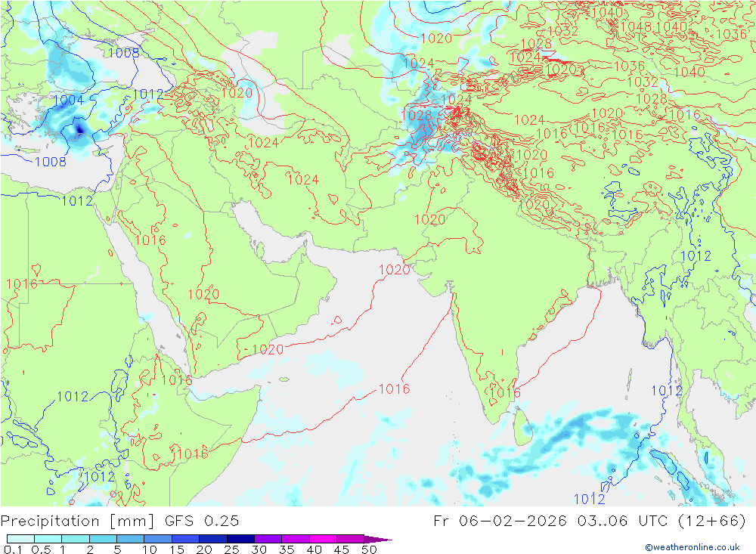Image resolution: width=756 pixels, height=554 pixels.
Task: Select the legend swatch between 2 and 5
Action: tap(103, 539)
